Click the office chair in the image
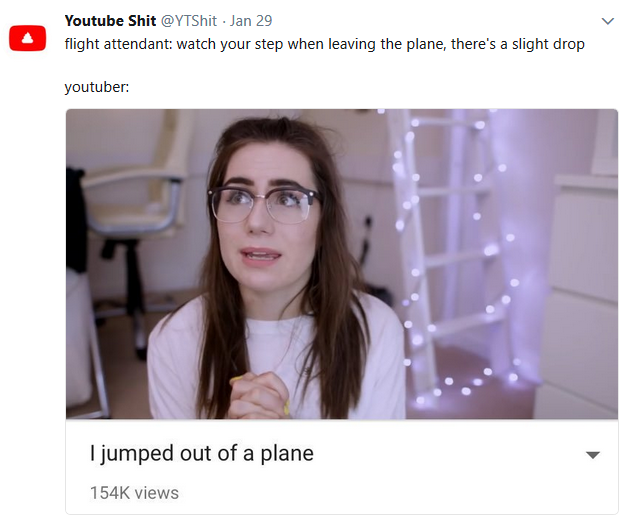 pos(131,223)
